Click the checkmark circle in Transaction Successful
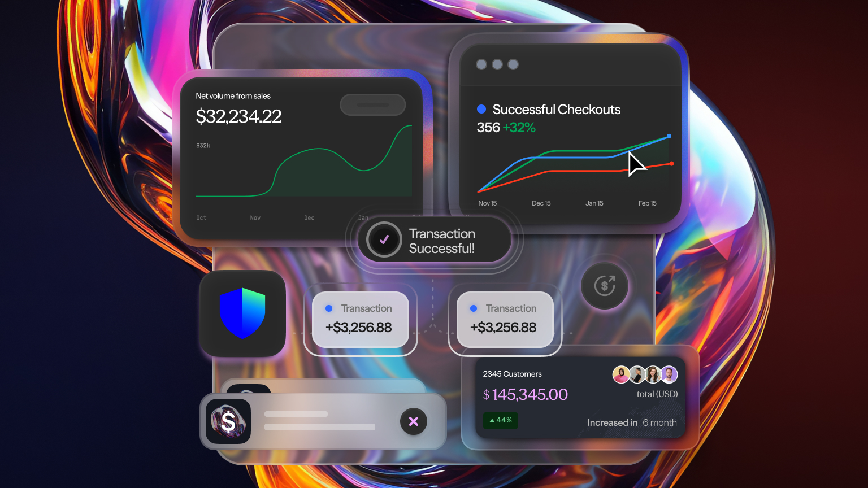The height and width of the screenshot is (488, 868). pos(384,239)
